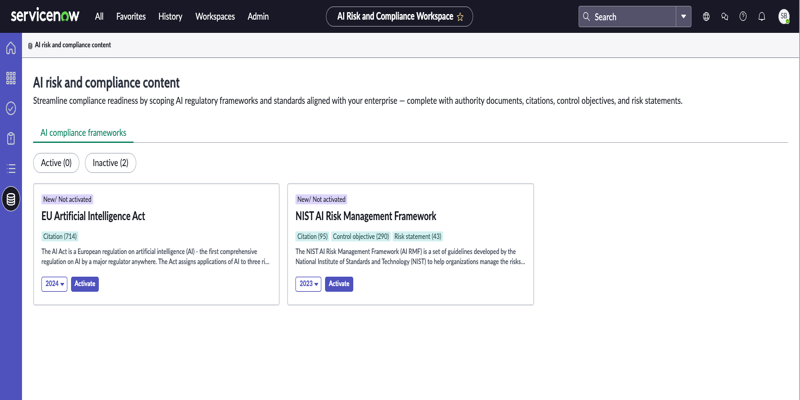The image size is (800, 400).
Task: Activate the EU Artificial Intelligence Act
Action: coord(85,284)
